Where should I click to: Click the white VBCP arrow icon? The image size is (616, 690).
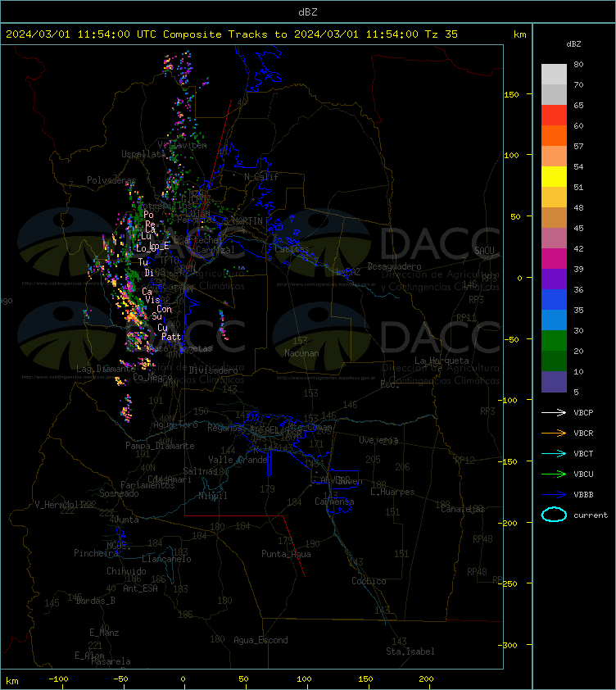[554, 412]
